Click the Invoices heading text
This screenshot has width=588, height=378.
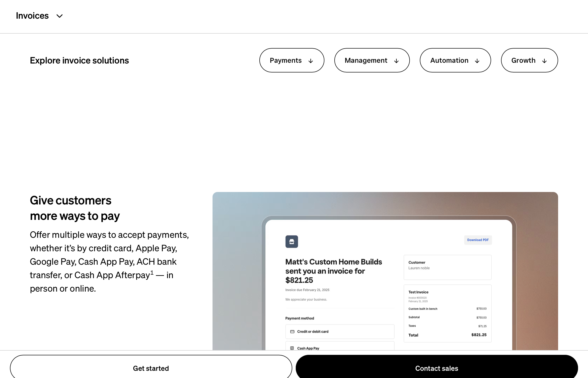point(32,16)
